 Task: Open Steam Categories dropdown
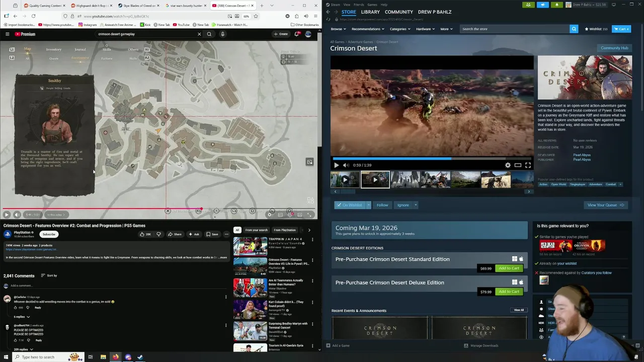[399, 29]
